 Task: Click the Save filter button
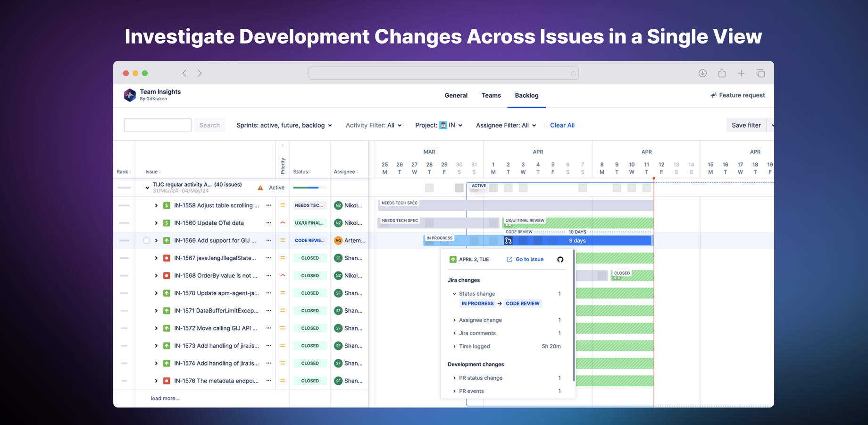coord(746,125)
